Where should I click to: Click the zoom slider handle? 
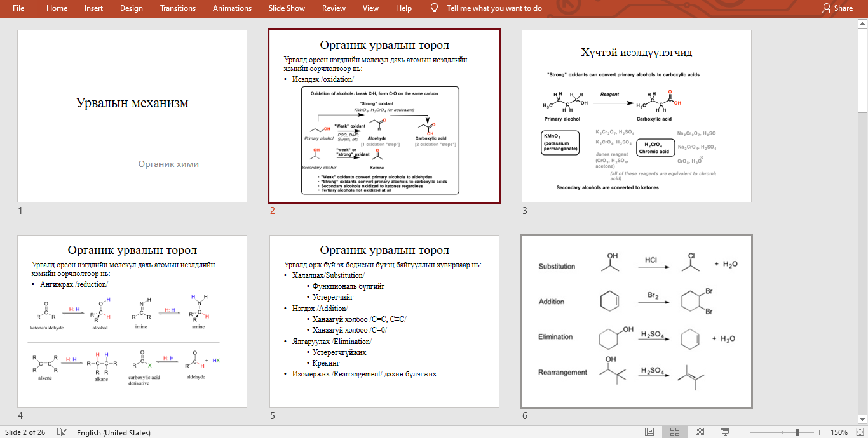point(797,432)
